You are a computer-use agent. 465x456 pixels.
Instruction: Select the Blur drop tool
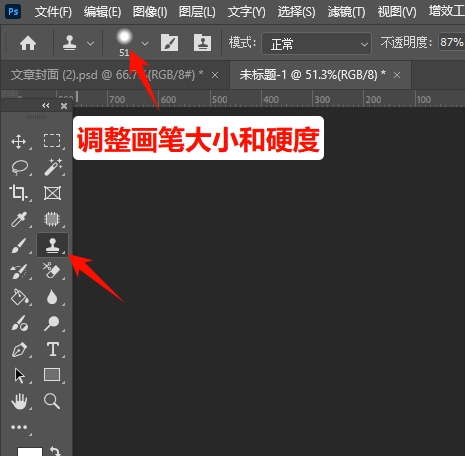(52, 297)
